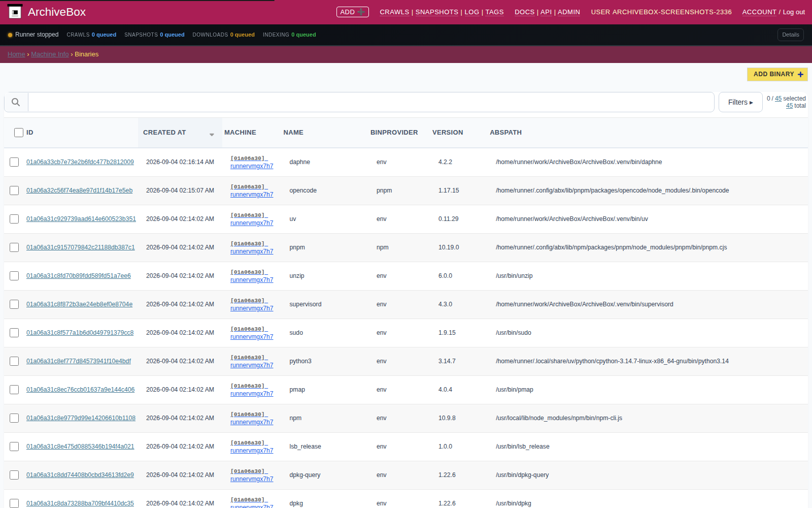Screen dimensions: 812x508
Task: Open ACCOUNT settings link
Action: point(759,12)
